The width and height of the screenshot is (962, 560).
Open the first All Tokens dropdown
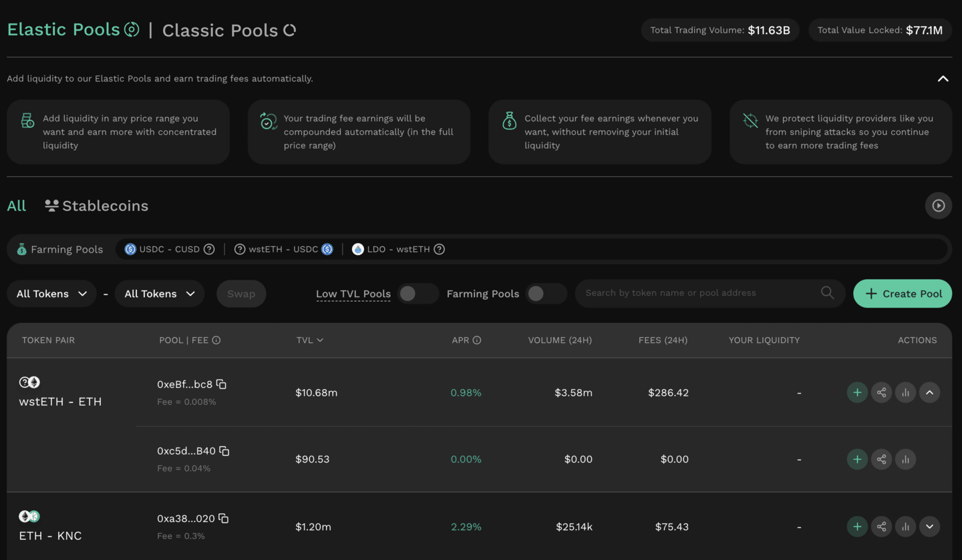tap(52, 294)
